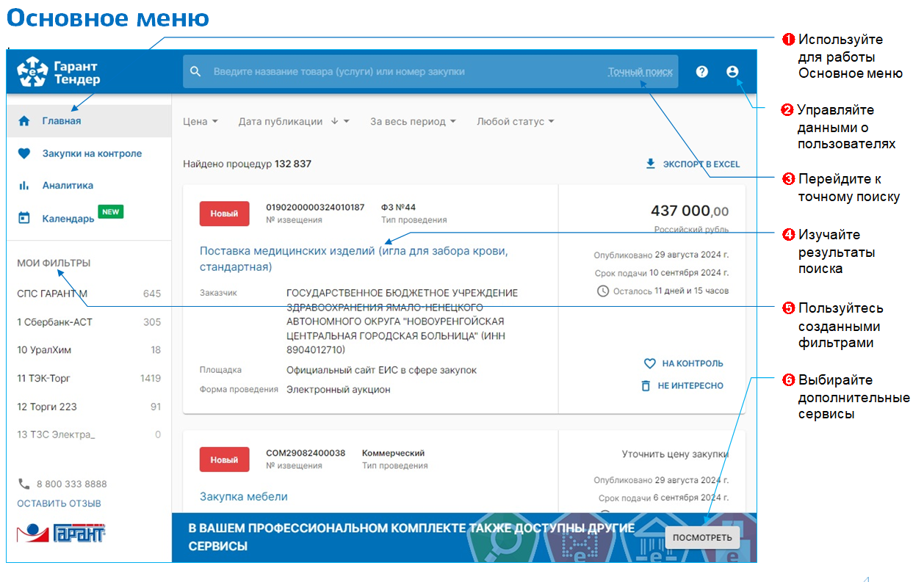Viewport: 924px width, 582px height.
Task: Open the user profile account icon
Action: (732, 72)
